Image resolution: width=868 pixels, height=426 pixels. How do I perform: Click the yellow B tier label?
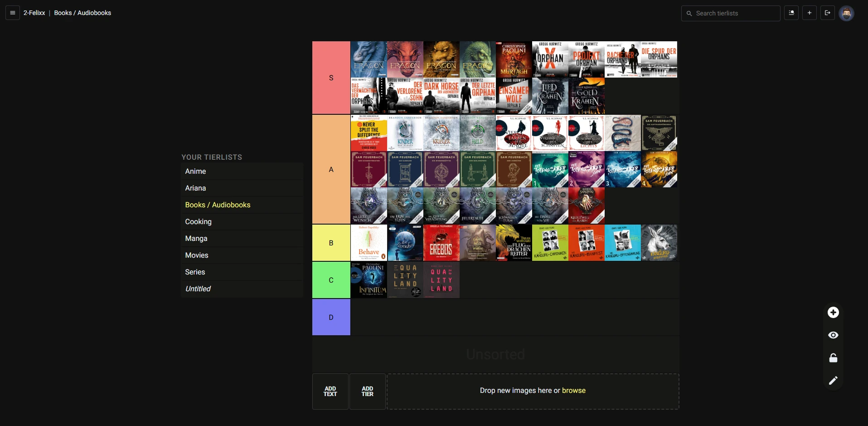pyautogui.click(x=331, y=243)
